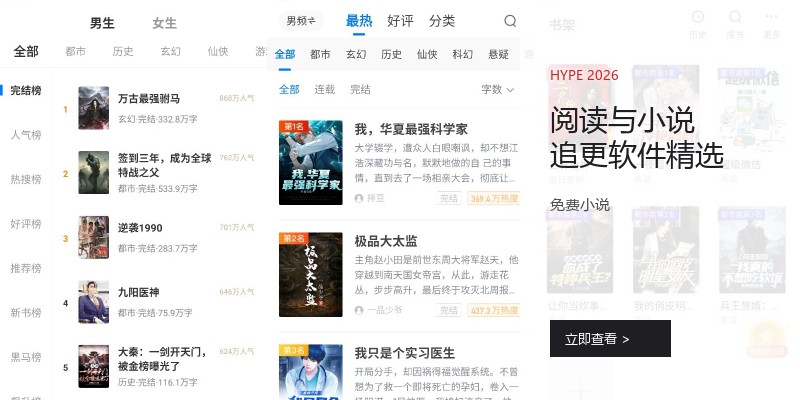
Task: Select 全部 status filter beside 连载
Action: pyautogui.click(x=289, y=90)
